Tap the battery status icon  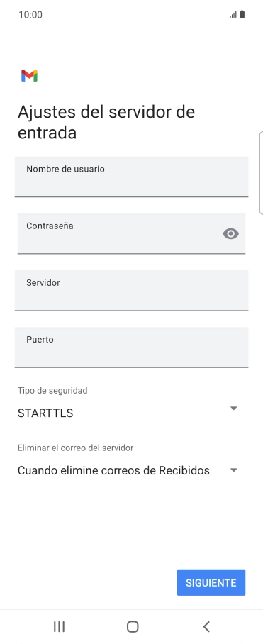click(242, 14)
